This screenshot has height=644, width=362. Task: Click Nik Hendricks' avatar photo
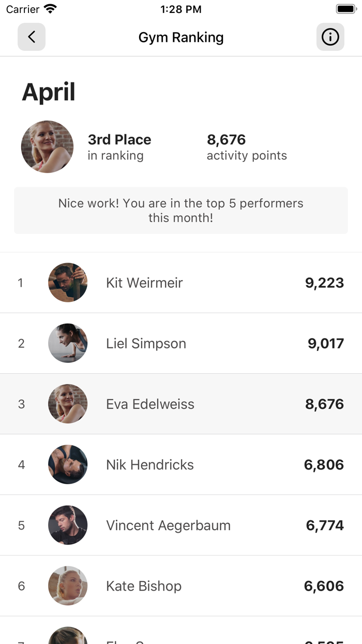coord(68,464)
